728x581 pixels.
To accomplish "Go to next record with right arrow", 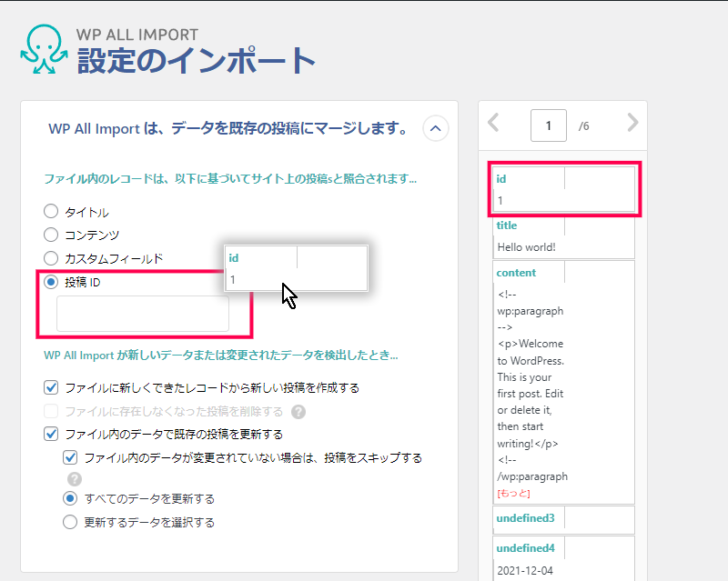I will point(632,123).
